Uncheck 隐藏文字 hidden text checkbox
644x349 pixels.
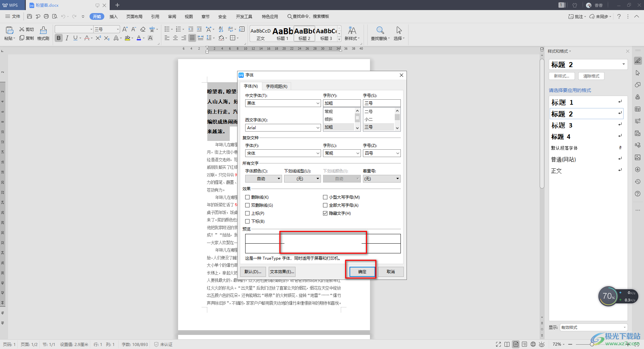[325, 213]
